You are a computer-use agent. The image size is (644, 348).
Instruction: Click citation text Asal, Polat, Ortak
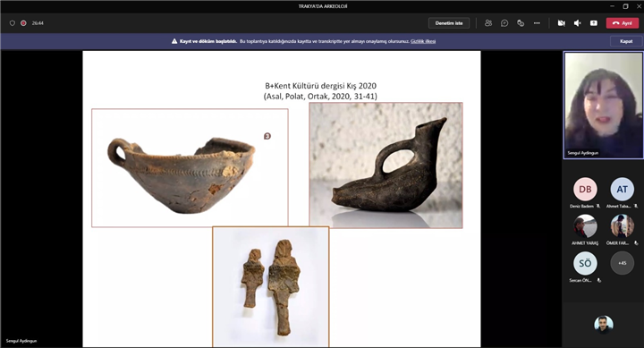[320, 96]
